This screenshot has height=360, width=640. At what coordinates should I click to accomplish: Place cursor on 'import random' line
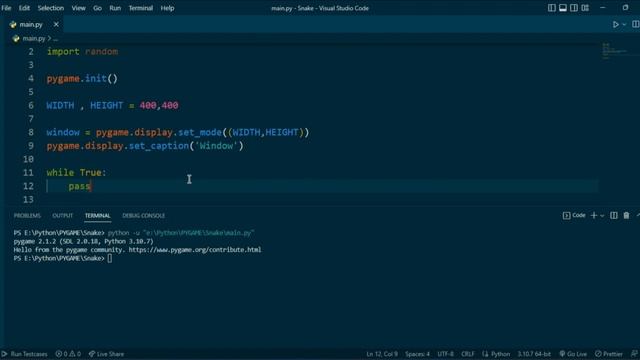(82, 51)
